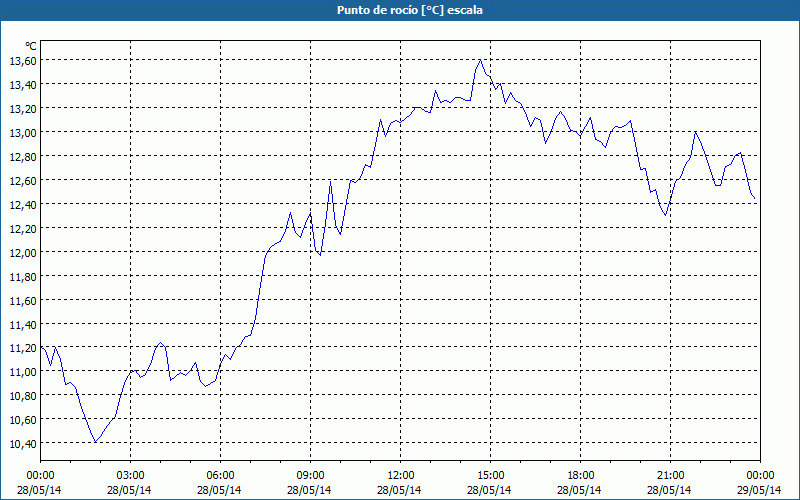Select the "00:00" label for 28/05/14
Screen dimensions: 800x500
click(x=40, y=475)
